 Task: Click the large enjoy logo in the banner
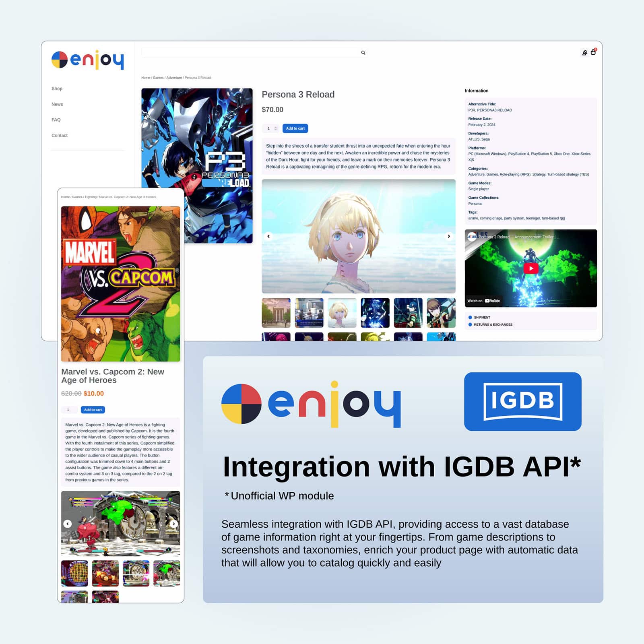pyautogui.click(x=311, y=404)
